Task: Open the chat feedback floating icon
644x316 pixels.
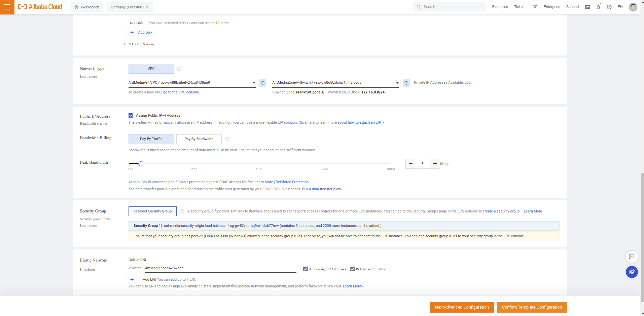Action: click(x=632, y=257)
